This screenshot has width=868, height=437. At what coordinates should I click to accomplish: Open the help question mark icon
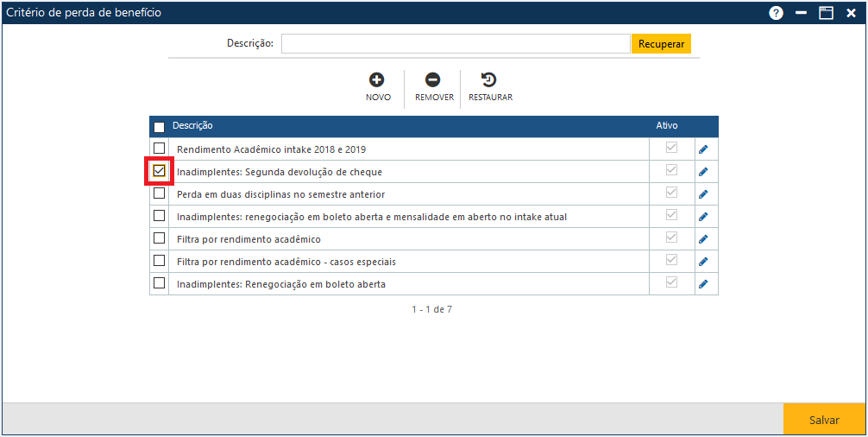[776, 13]
